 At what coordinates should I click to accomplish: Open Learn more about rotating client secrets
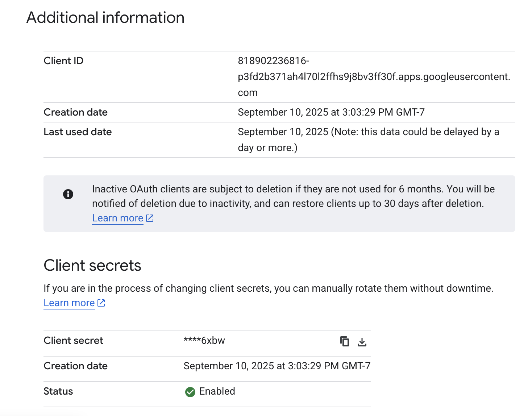pyautogui.click(x=69, y=303)
